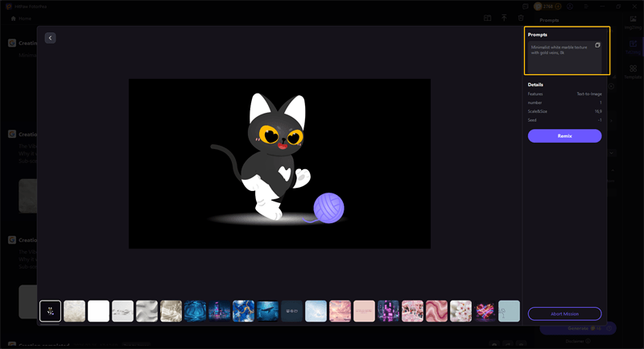Click the Text-to-Image feature value
Viewport: 644px width, 349px height.
[589, 94]
